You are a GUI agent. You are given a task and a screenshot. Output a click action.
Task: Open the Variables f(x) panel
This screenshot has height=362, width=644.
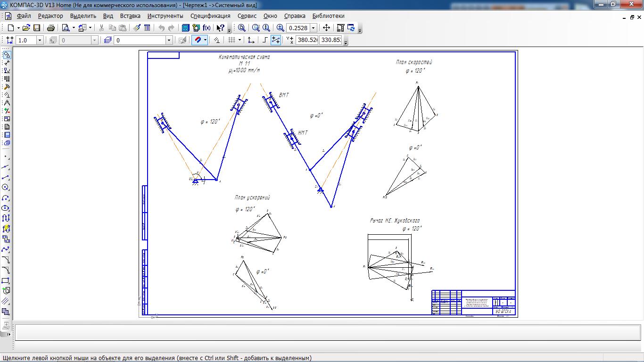[206, 28]
